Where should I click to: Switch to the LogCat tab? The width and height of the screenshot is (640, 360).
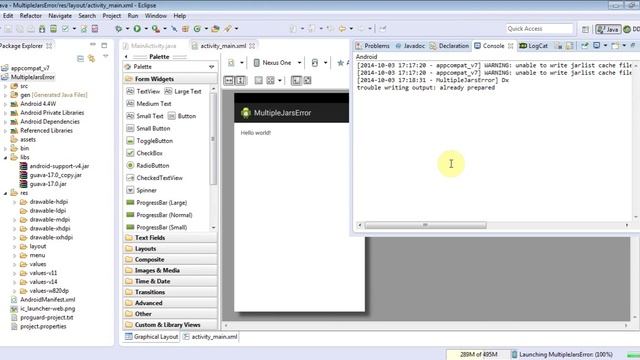point(533,46)
